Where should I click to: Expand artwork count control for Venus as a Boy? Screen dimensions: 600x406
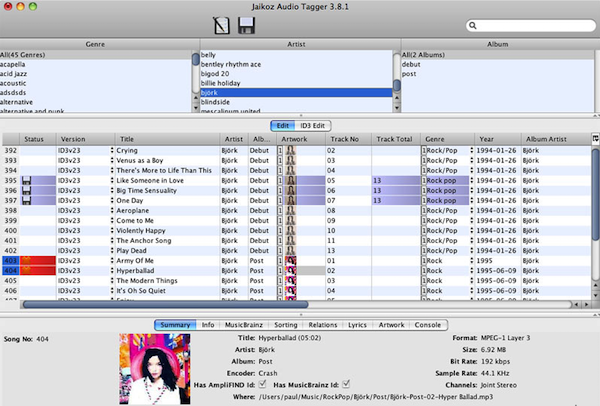(280, 159)
